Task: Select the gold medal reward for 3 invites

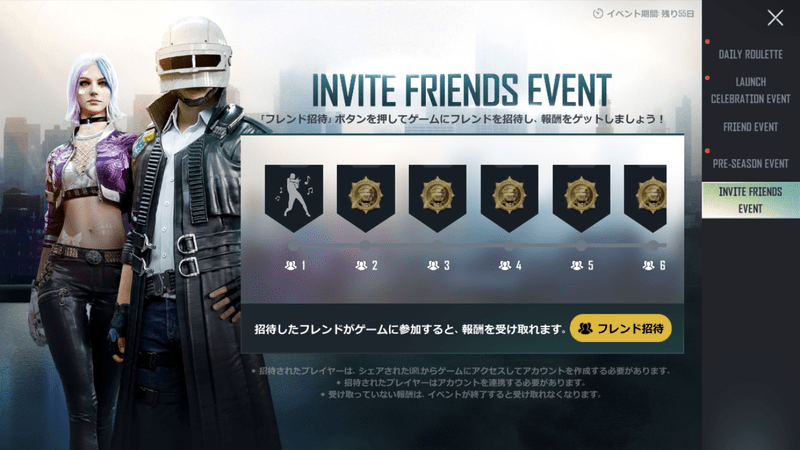Action: click(x=438, y=198)
